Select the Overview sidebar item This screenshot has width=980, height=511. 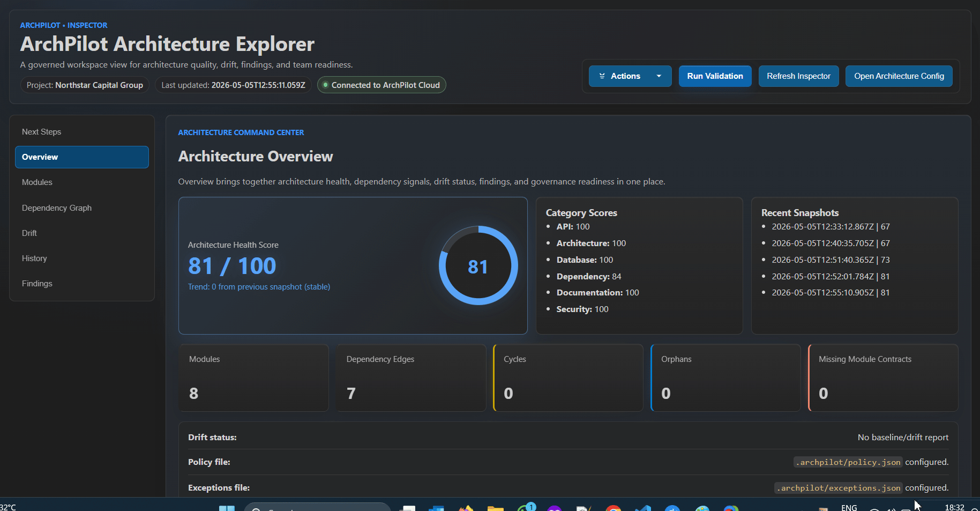point(82,157)
